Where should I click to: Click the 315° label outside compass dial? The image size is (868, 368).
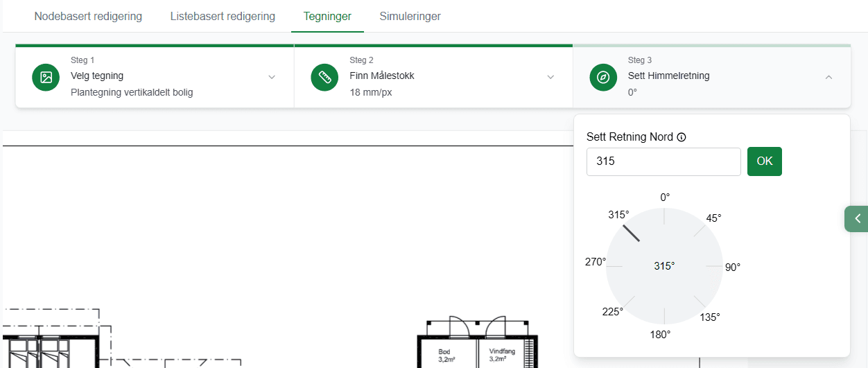pyautogui.click(x=618, y=215)
